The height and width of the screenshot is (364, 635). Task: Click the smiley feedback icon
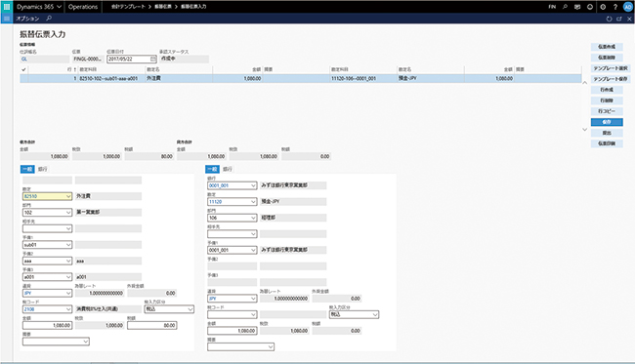point(590,7)
